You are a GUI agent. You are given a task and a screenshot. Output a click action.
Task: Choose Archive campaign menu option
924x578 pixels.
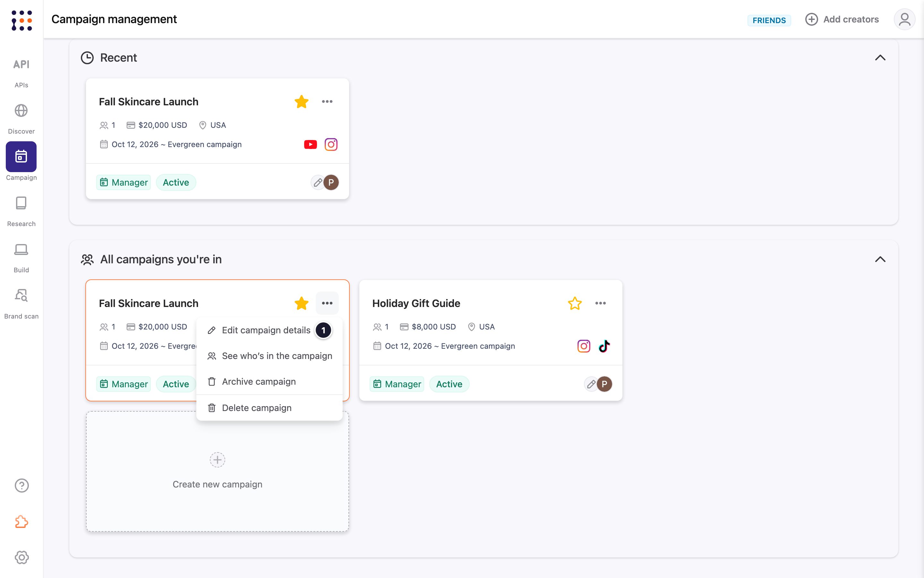tap(269, 381)
